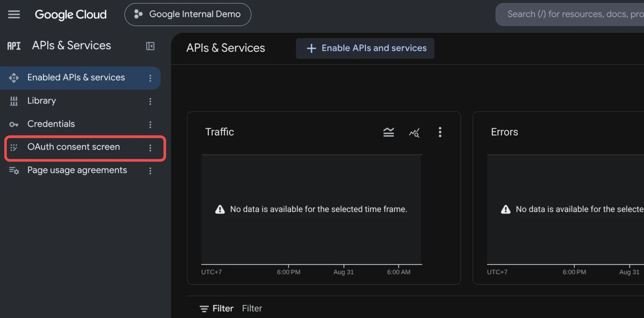The width and height of the screenshot is (644, 318).
Task: Click the Traffic no-data warning icon
Action: 220,209
